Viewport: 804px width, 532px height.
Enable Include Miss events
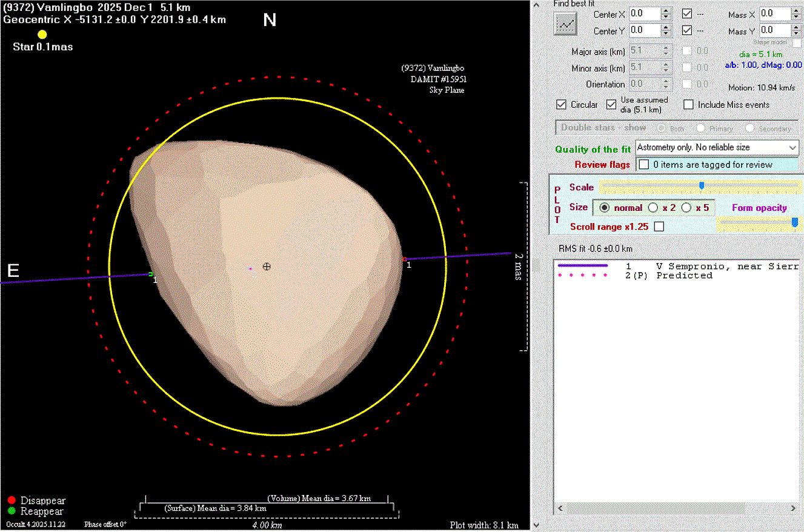(688, 105)
